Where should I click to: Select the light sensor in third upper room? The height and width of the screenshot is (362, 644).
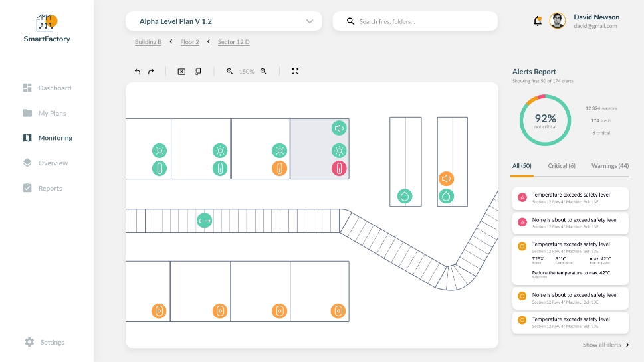[x=280, y=151]
